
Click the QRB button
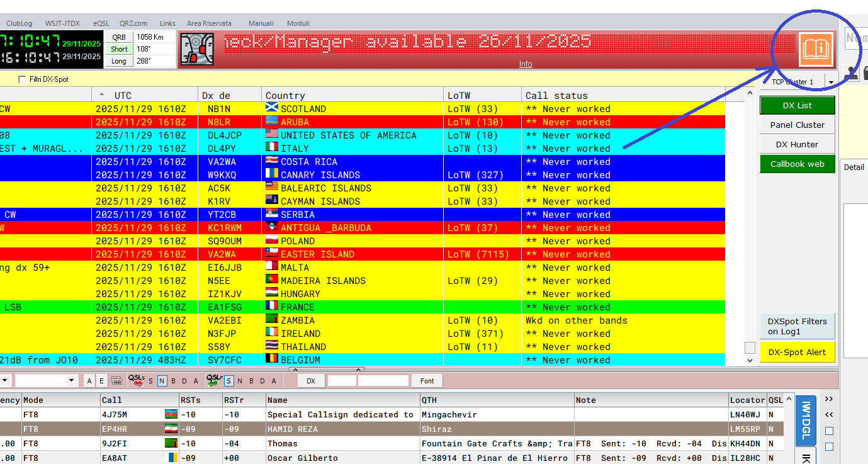tap(119, 37)
